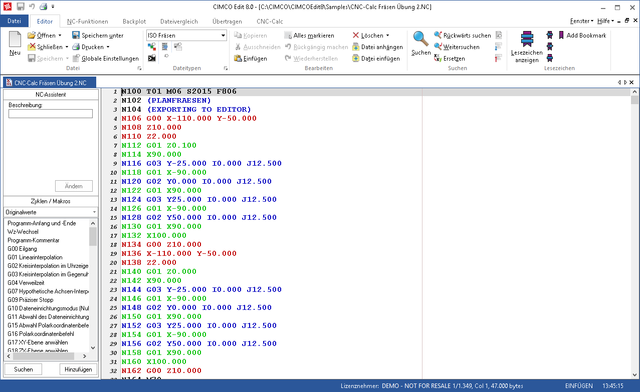Click the editor vertical scrollbar thumb
Image resolution: width=640 pixels, height=392 pixels.
coord(634,100)
